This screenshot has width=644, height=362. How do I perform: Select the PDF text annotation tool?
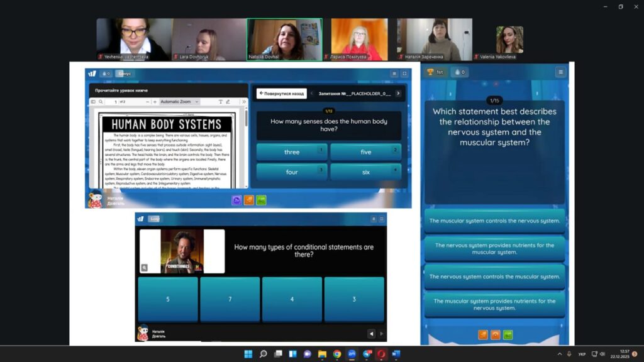click(x=221, y=102)
